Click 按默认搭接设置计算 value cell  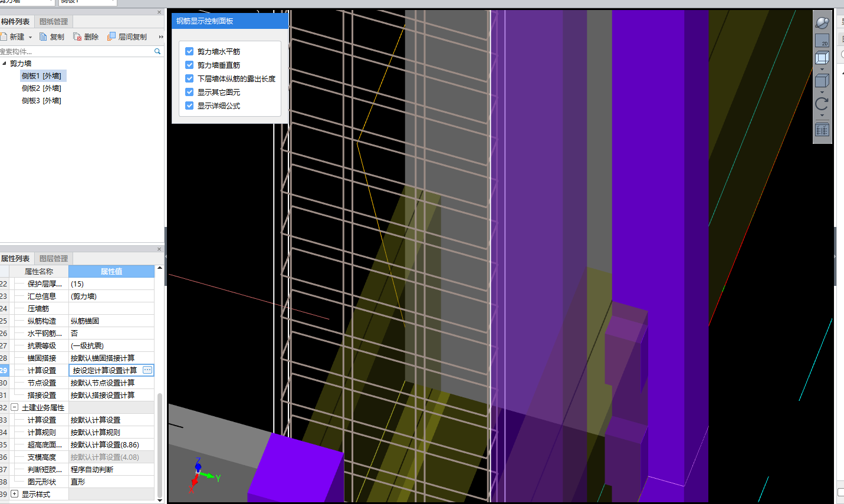tap(111, 395)
